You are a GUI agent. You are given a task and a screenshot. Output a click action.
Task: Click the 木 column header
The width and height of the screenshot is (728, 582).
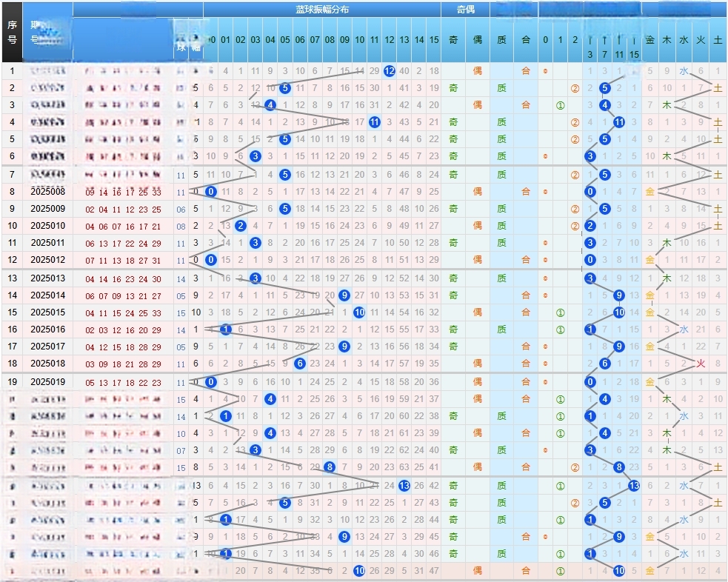click(x=667, y=40)
